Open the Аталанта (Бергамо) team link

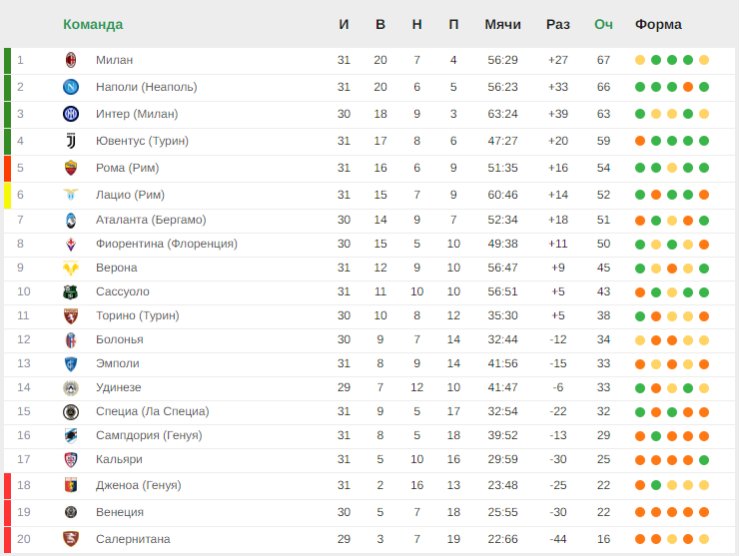tap(151, 219)
